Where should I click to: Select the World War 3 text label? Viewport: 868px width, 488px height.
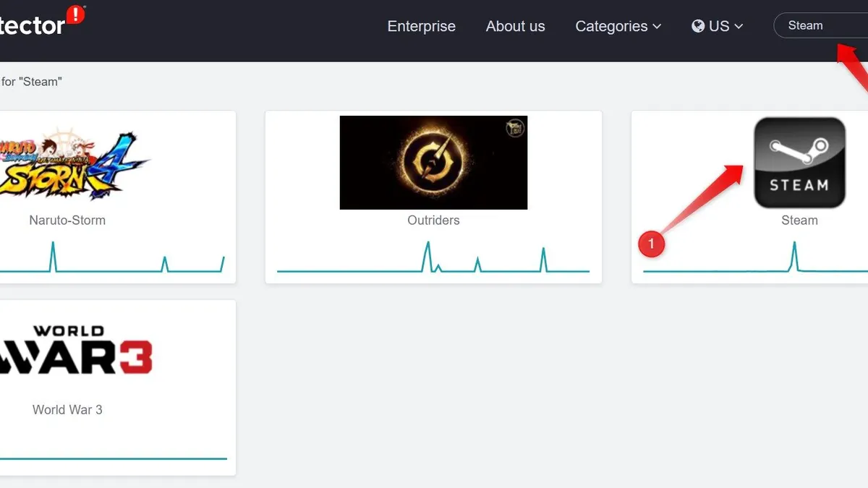[67, 410]
